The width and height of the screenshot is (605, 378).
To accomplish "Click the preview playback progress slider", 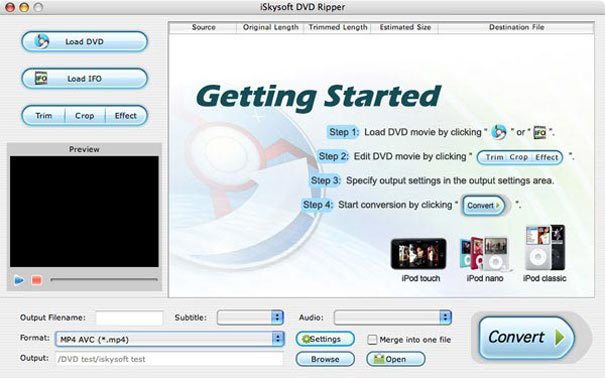I will [x=104, y=280].
